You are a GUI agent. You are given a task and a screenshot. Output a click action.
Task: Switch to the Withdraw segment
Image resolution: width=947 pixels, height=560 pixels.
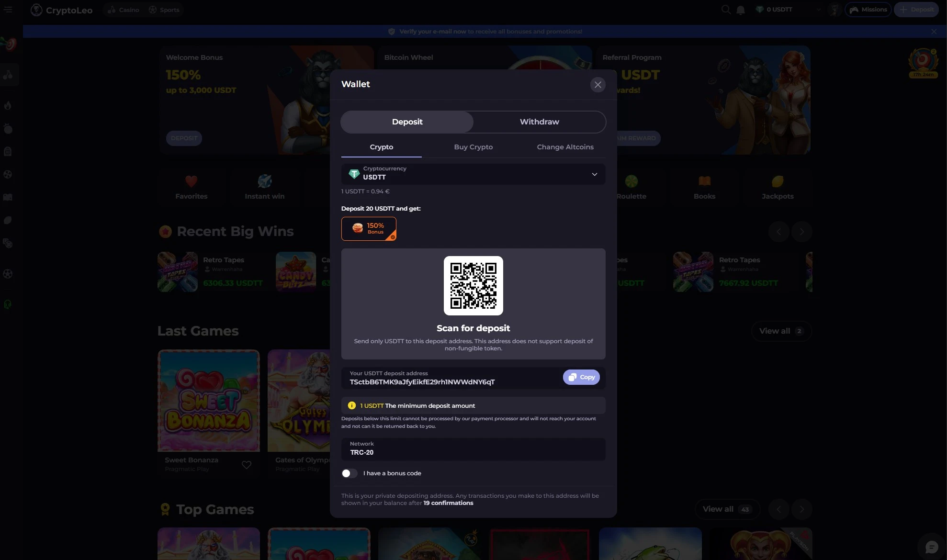coord(539,122)
